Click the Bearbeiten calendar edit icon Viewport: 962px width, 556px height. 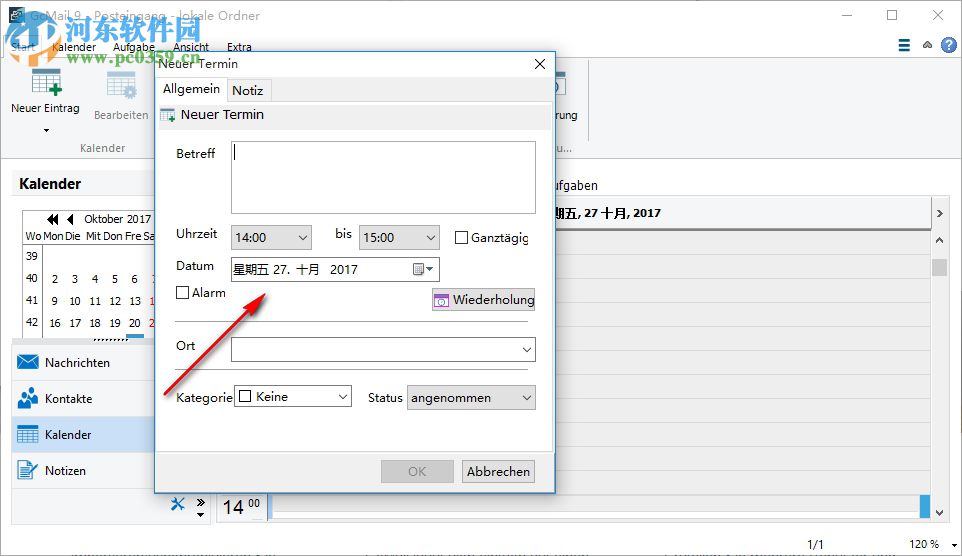(121, 85)
